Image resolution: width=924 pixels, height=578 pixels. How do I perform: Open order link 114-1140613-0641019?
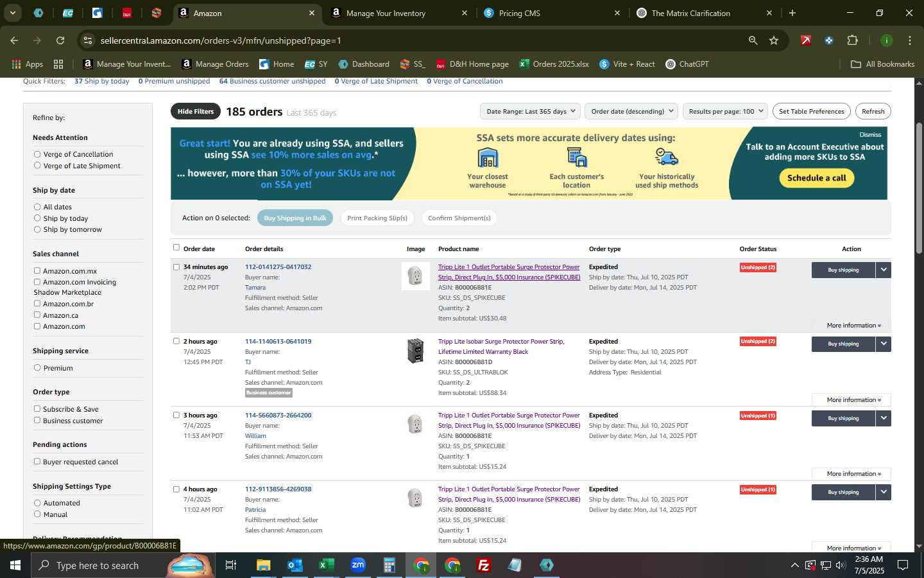tap(278, 342)
